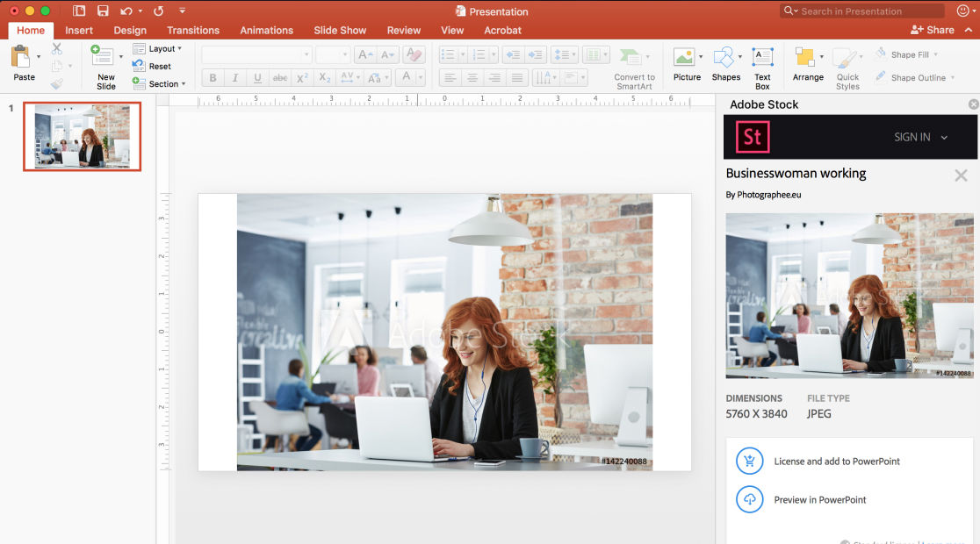
Task: Click the Adobe Stock St logo
Action: (x=753, y=138)
